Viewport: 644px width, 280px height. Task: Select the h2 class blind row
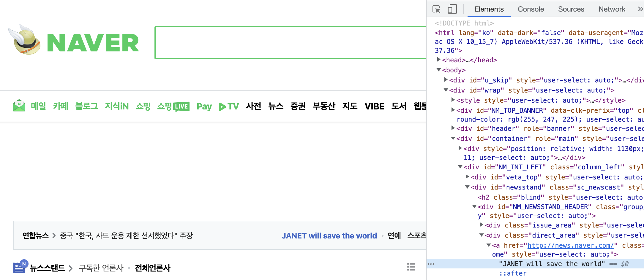coord(560,197)
